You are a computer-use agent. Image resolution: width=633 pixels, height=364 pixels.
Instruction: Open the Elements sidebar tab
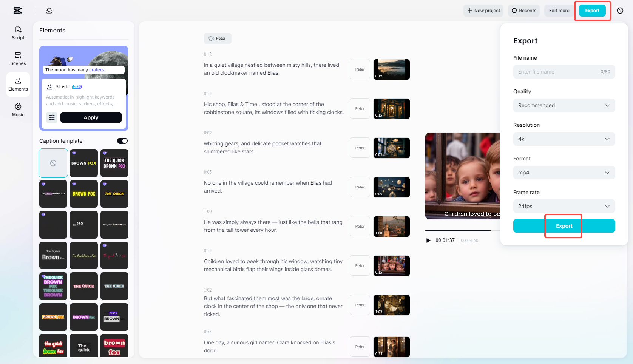[x=18, y=85]
